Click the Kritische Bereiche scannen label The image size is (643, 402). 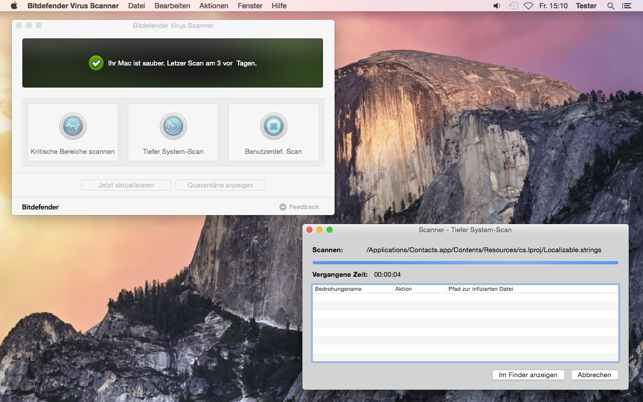[73, 151]
